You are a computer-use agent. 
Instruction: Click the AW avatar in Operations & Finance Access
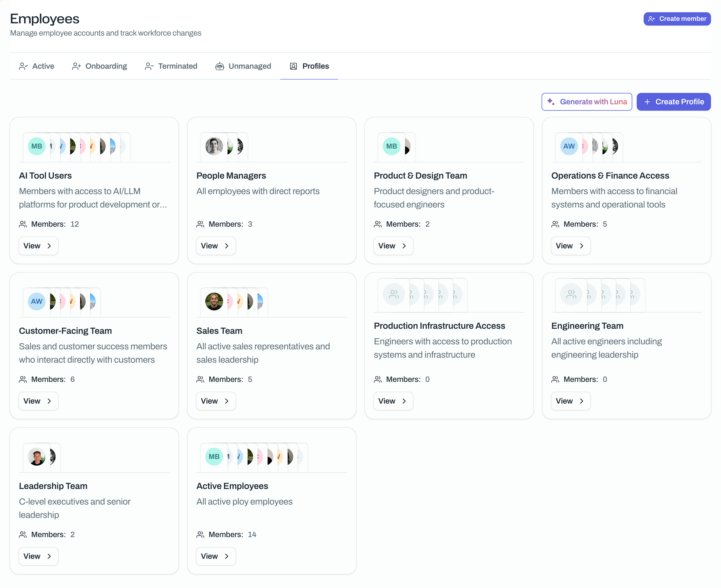[569, 146]
